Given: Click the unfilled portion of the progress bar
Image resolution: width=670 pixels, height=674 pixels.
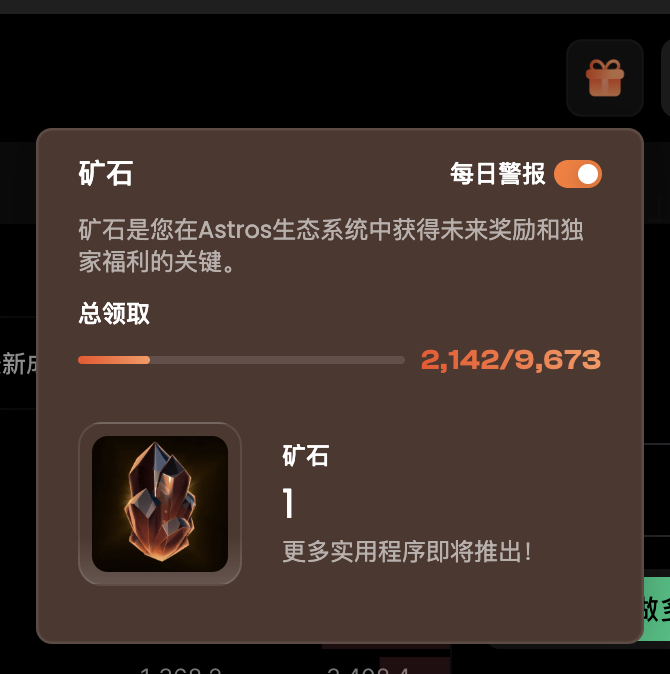Looking at the screenshot, I should point(277,360).
